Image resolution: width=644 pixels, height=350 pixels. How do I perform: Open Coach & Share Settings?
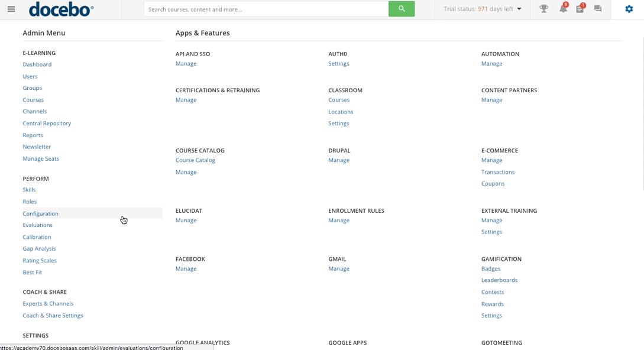[x=53, y=316]
